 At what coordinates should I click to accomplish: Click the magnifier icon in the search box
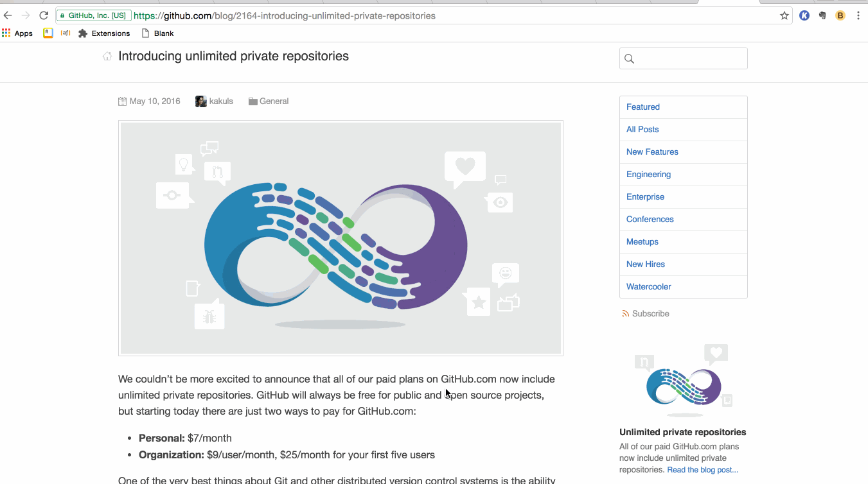[630, 58]
